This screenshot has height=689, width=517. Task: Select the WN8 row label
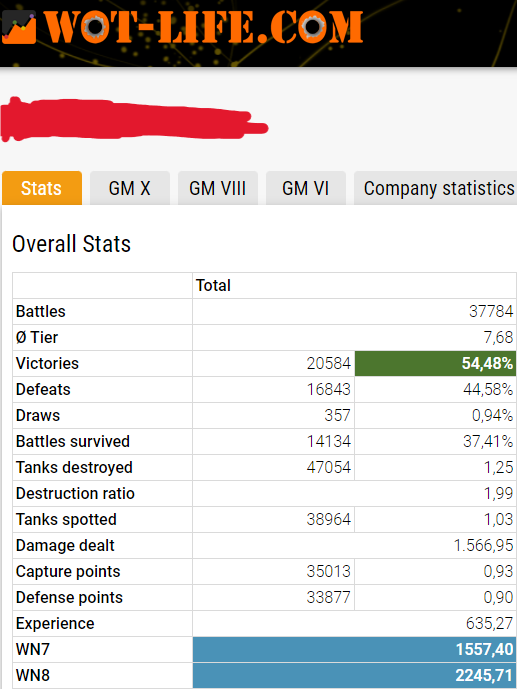[x=33, y=674]
